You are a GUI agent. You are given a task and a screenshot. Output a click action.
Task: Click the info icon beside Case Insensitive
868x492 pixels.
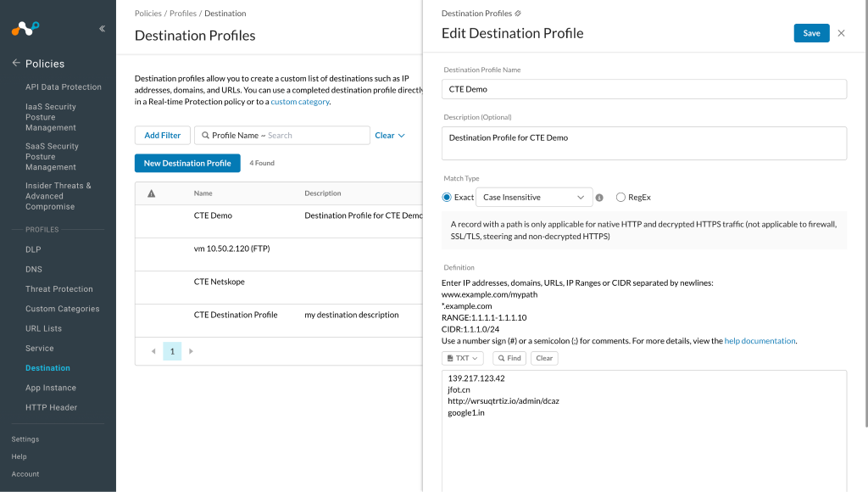coord(599,198)
